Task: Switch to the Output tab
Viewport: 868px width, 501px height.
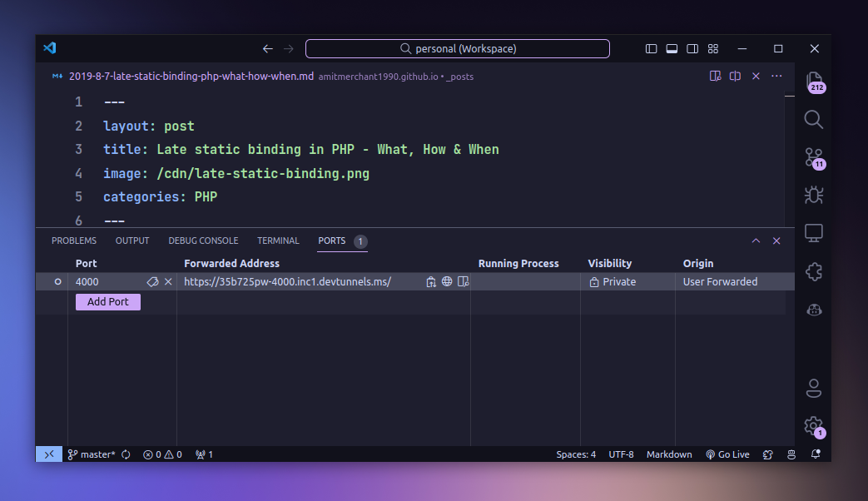Action: pos(132,241)
